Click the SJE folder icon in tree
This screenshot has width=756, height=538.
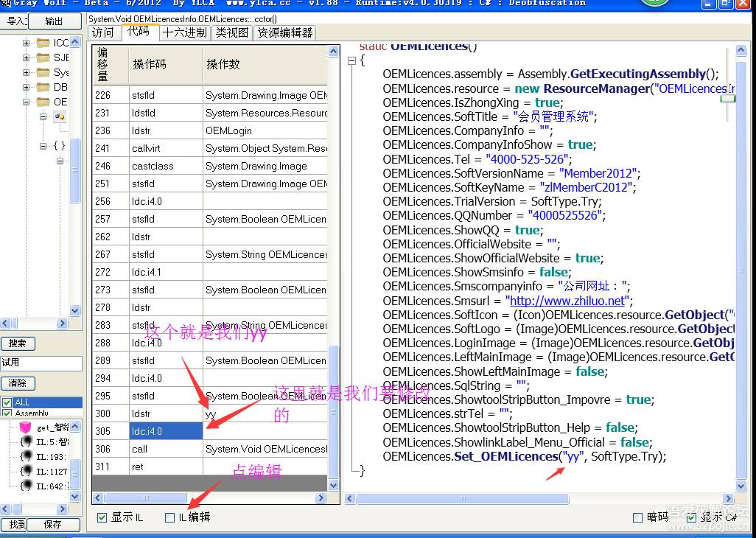(43, 57)
